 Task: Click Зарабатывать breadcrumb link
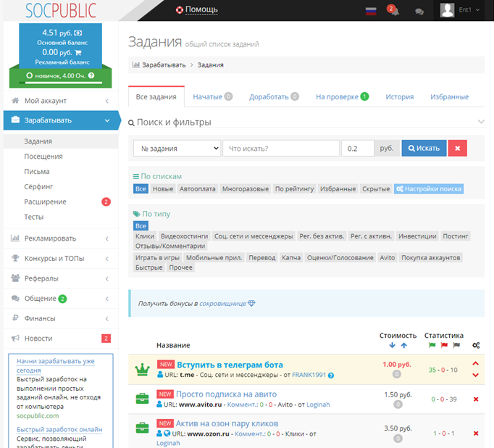(164, 65)
